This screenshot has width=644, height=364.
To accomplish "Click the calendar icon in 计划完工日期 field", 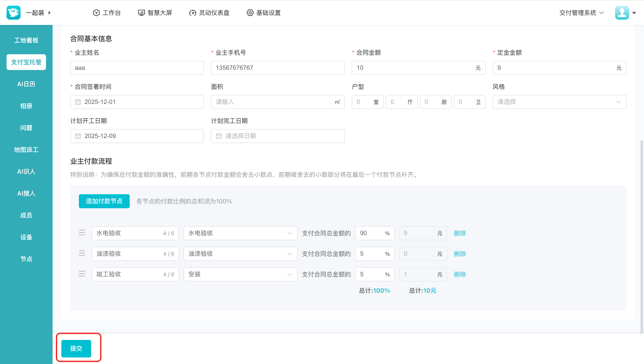I will click(219, 136).
